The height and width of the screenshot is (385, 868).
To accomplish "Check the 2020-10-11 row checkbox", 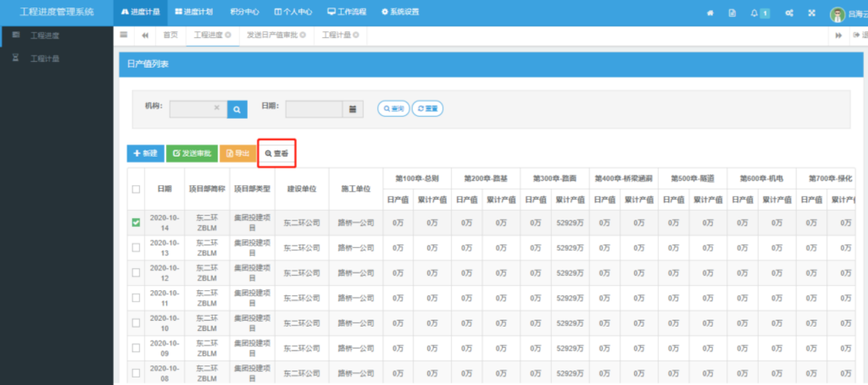I will [x=136, y=298].
